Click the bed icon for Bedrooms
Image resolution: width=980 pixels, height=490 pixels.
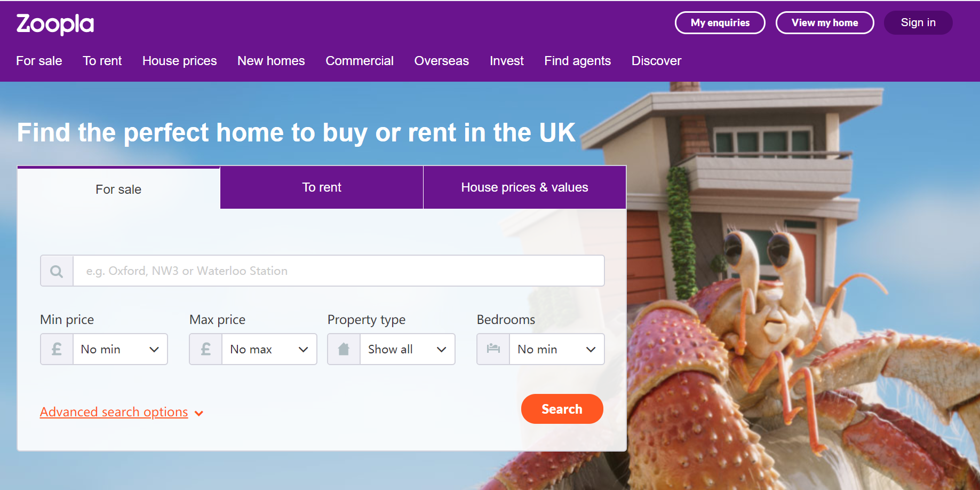point(493,349)
